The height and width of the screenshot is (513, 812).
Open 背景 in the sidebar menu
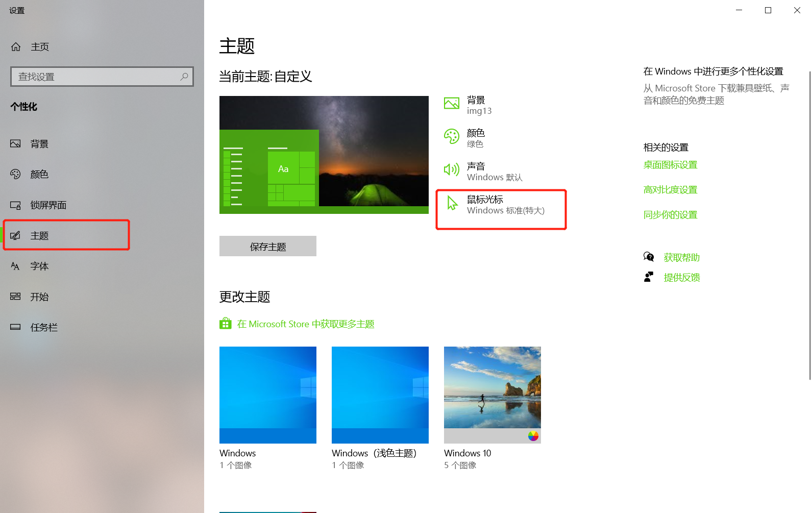pyautogui.click(x=102, y=143)
